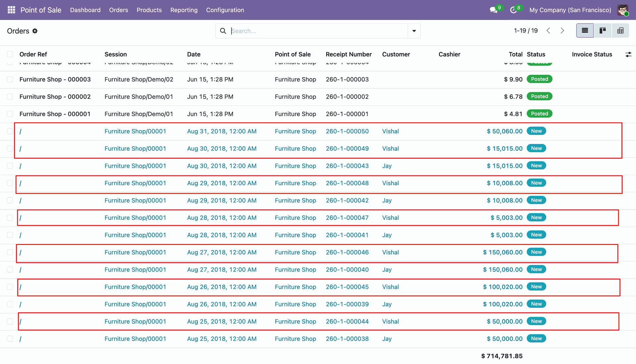Sort by Receipt Number column header

click(348, 54)
